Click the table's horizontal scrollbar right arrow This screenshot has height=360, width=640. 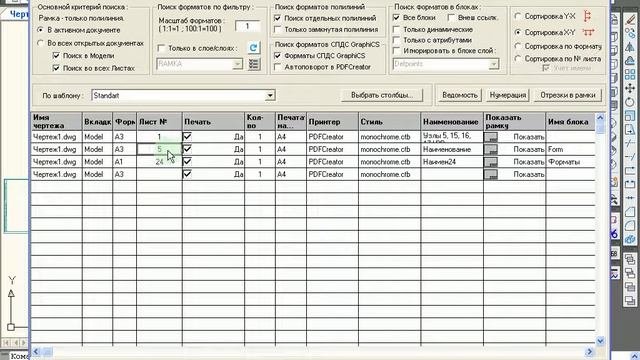(x=589, y=351)
